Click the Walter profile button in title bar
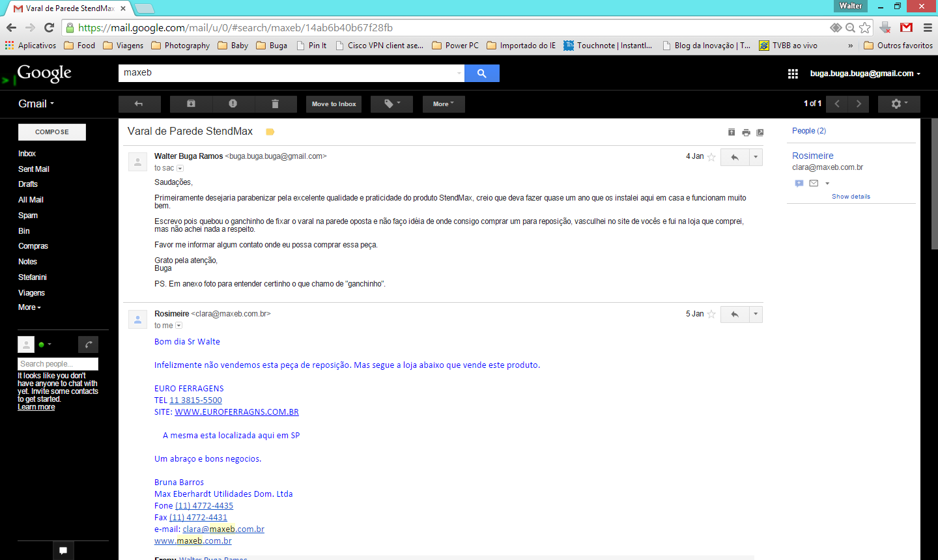The width and height of the screenshot is (938, 560). click(851, 6)
